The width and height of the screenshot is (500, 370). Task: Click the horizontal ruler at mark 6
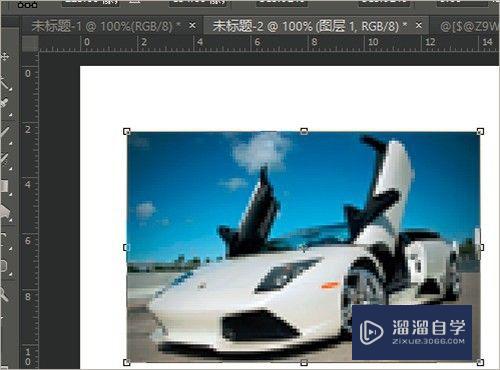pyautogui.click(x=257, y=42)
